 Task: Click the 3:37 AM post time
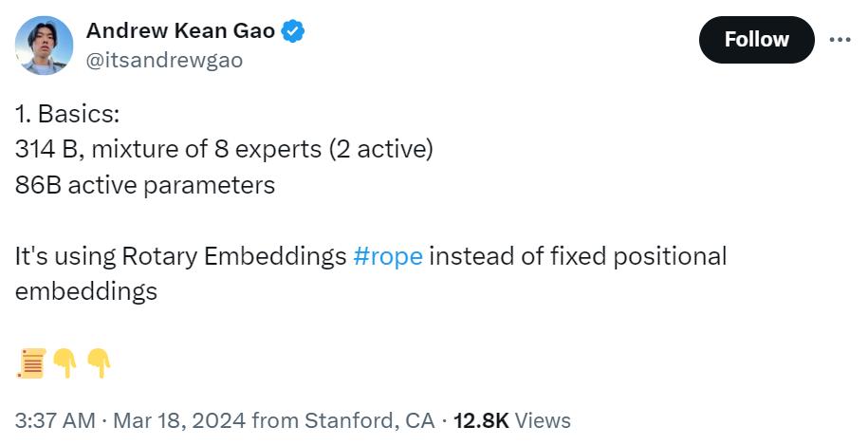(x=57, y=420)
